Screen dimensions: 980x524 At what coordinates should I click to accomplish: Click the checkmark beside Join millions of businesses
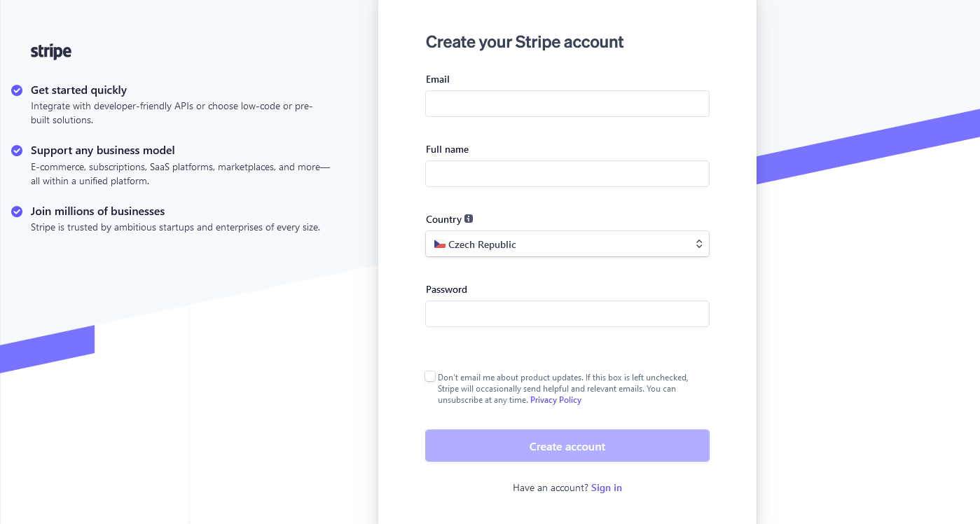click(17, 212)
